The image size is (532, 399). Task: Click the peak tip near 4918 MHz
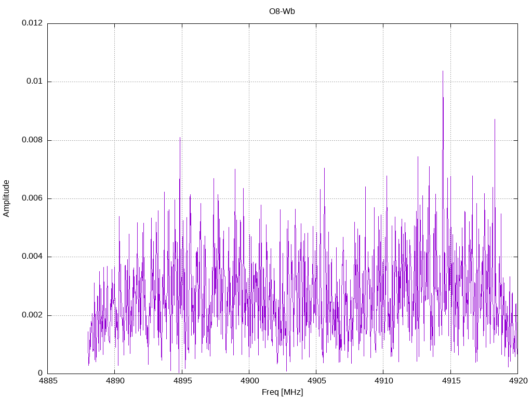tap(495, 119)
